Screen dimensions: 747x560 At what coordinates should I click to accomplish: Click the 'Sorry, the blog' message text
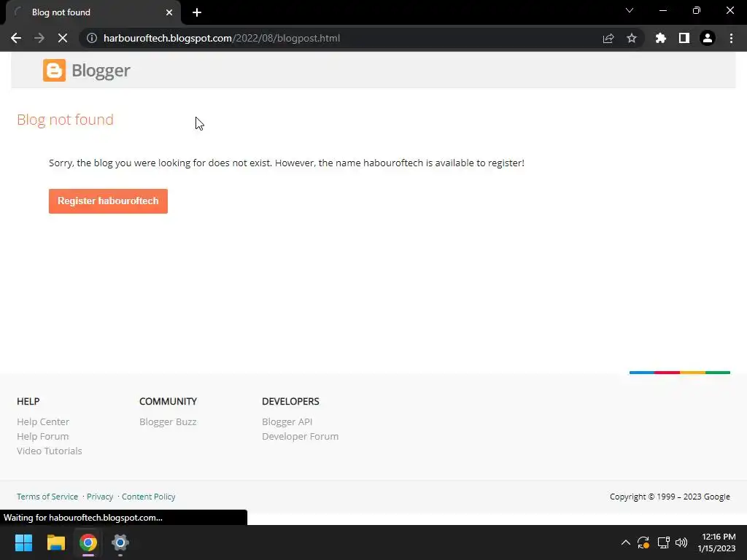pyautogui.click(x=286, y=163)
